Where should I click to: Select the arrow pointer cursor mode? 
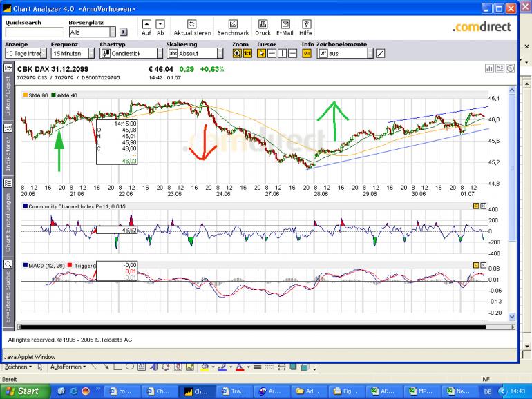click(x=261, y=53)
